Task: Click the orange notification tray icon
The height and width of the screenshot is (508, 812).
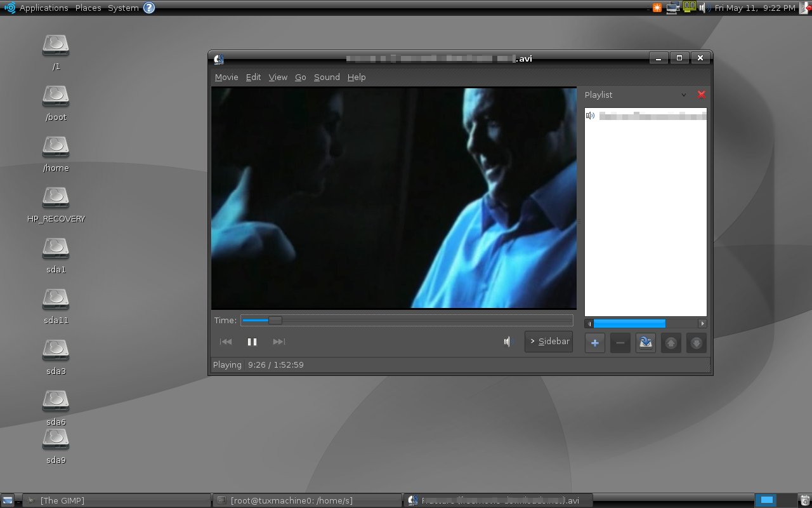Action: (657, 8)
